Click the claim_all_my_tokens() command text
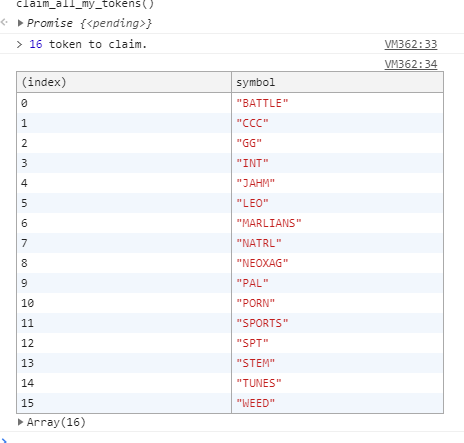The image size is (464, 443). [85, 4]
